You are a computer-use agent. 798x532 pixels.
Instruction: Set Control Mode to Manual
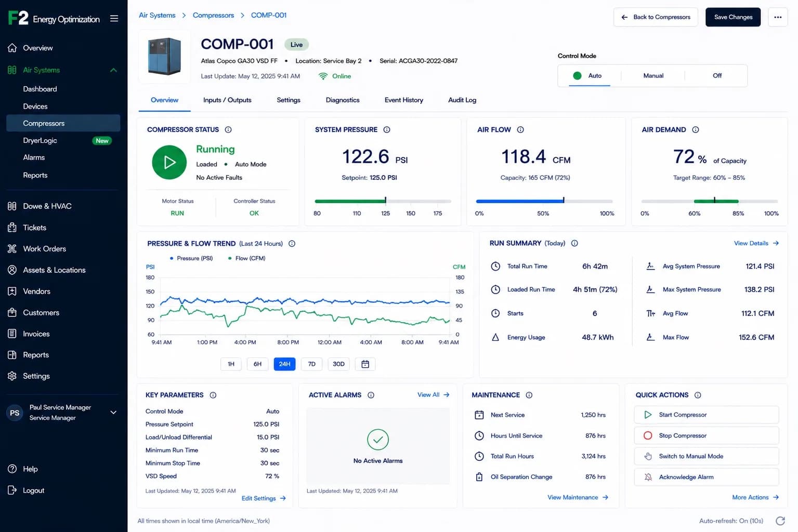[653, 76]
